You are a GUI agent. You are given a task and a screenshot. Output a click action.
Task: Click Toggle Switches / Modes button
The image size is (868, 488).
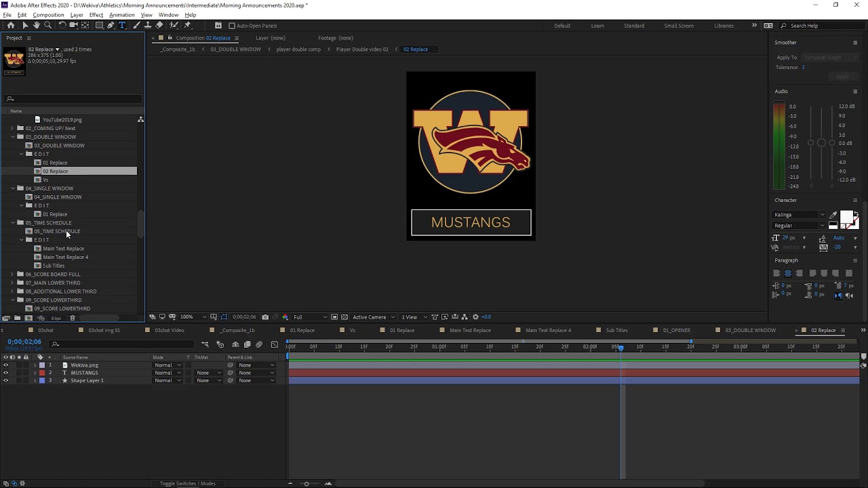pyautogui.click(x=188, y=483)
